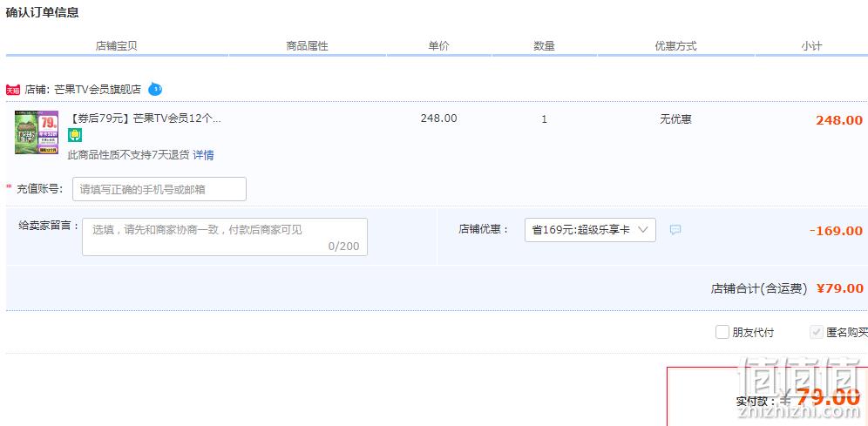868x426 pixels.
Task: Toggle the 匿名购买 checkbox
Action: point(817,332)
